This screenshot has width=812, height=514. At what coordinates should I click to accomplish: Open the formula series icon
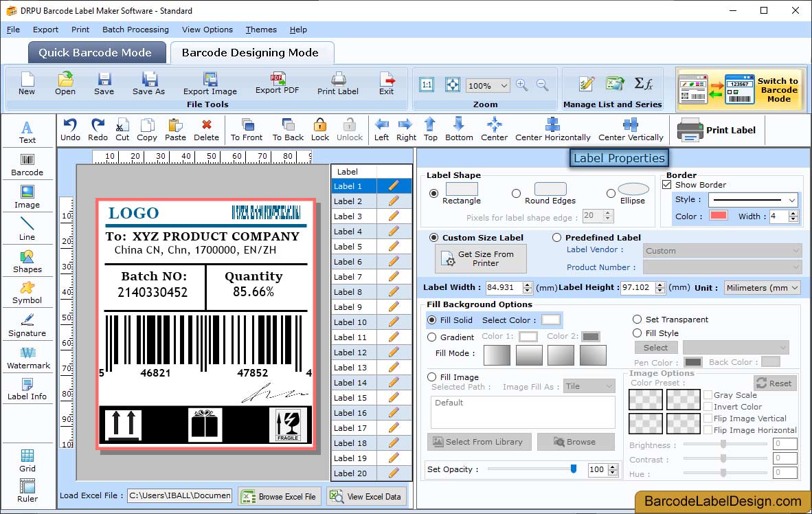pyautogui.click(x=643, y=83)
